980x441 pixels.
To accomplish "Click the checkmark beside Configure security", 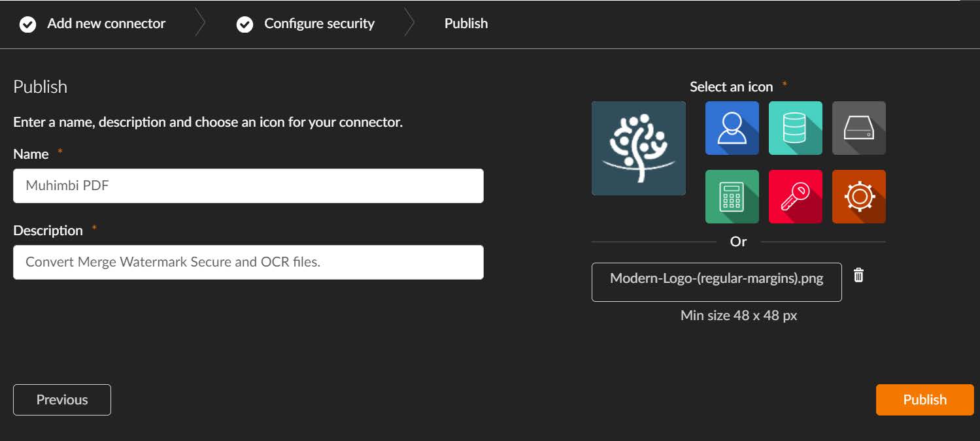I will pos(245,24).
